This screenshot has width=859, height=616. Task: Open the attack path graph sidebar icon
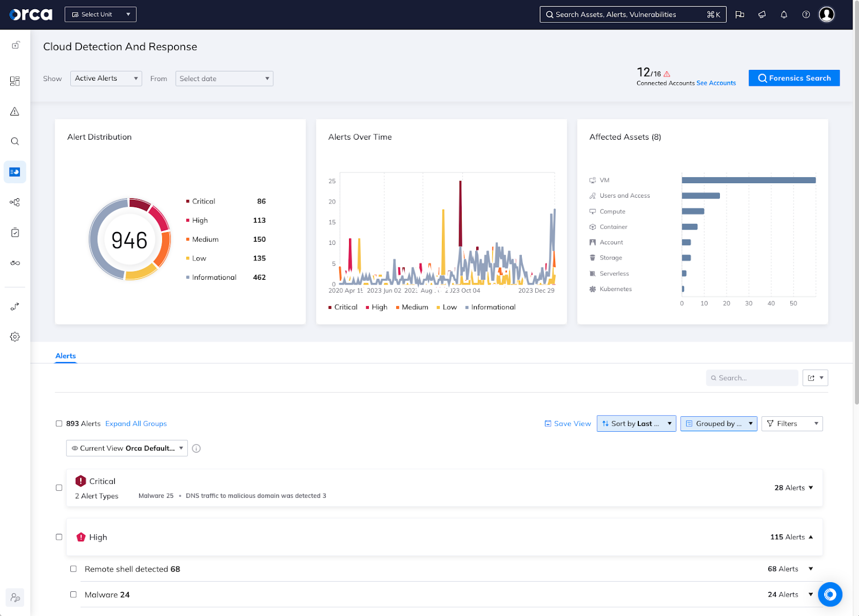pos(14,202)
